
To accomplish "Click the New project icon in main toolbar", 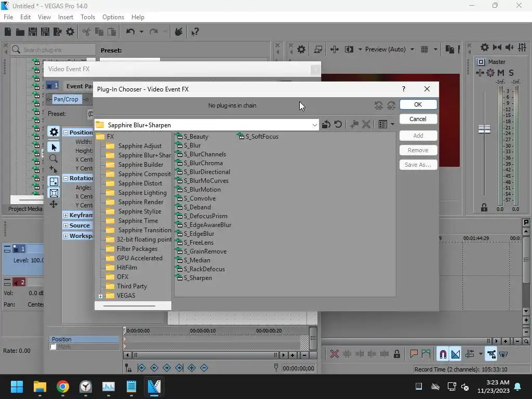I will coord(8,32).
